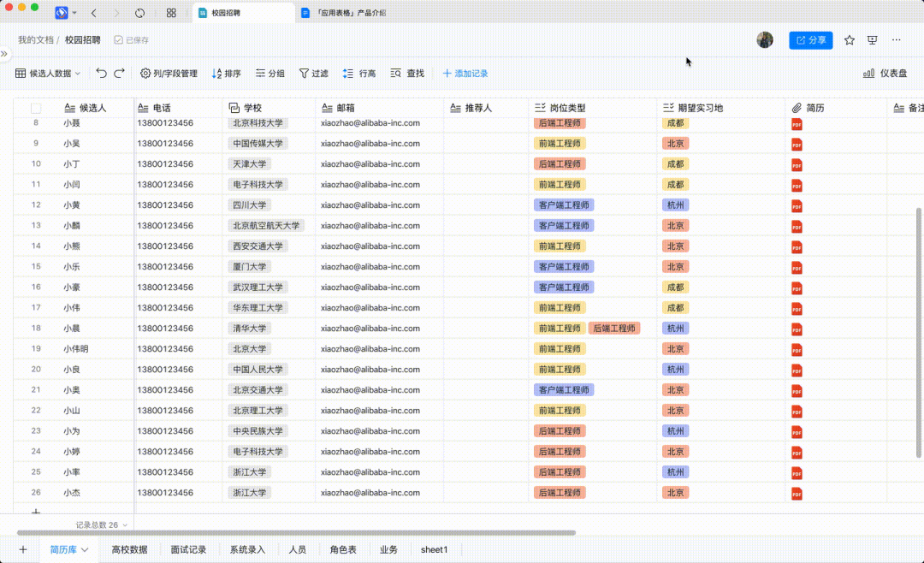Click the redo arrow in toolbar

point(120,74)
